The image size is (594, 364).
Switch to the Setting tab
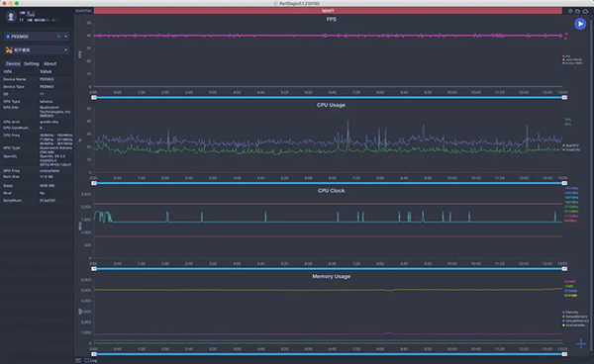(32, 63)
